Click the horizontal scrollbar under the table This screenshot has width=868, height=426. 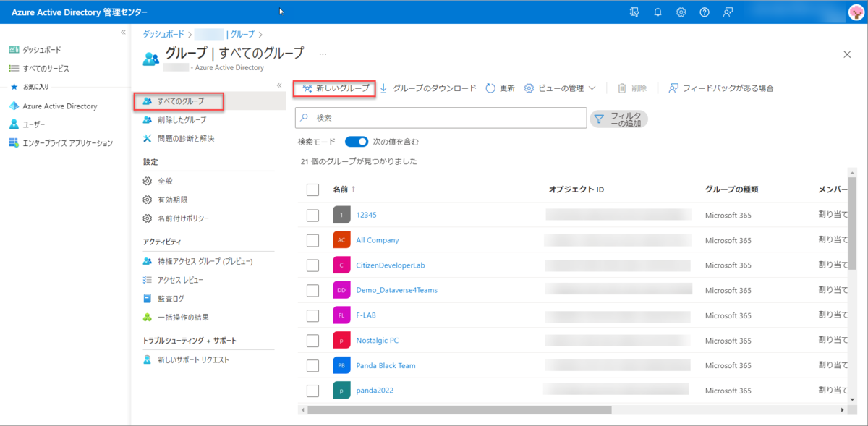pyautogui.click(x=460, y=409)
